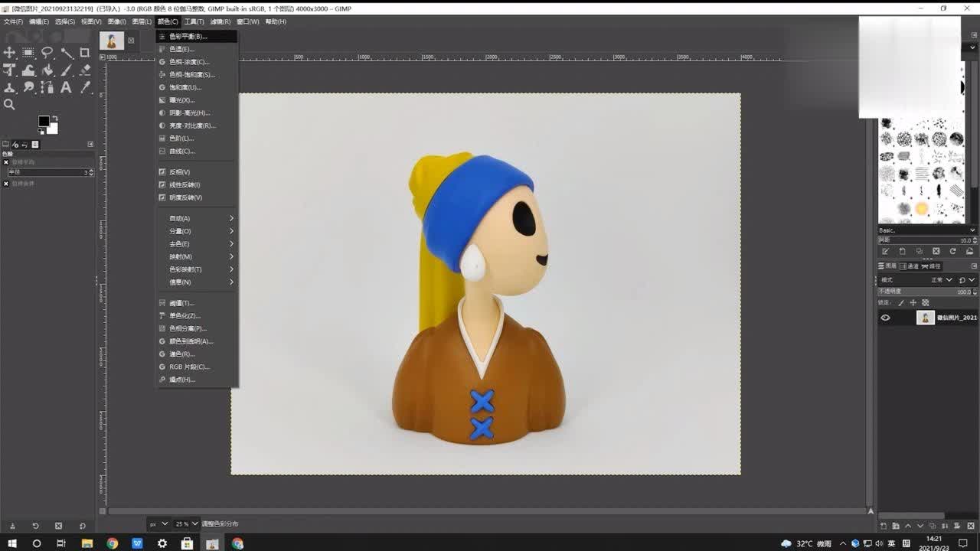Screen dimensions: 980x551
Task: Select the Clone stamp tool
Action: pos(9,87)
